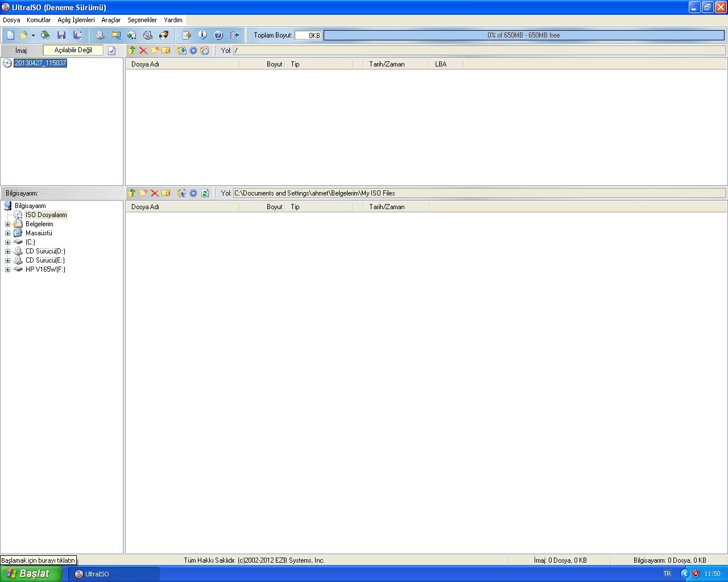This screenshot has width=728, height=582.
Task: Open the dropdown arrow beside the Open icon
Action: [x=33, y=35]
